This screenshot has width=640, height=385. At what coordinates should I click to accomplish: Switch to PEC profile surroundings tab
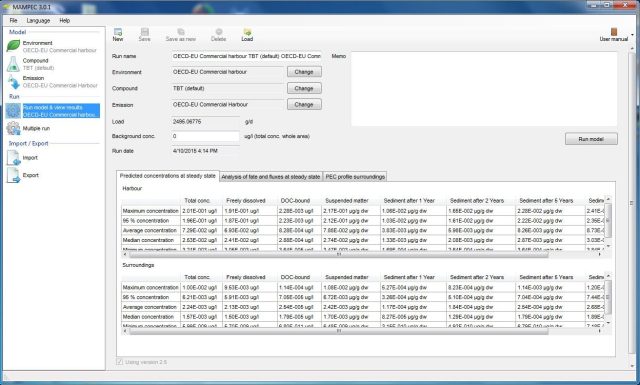point(355,177)
